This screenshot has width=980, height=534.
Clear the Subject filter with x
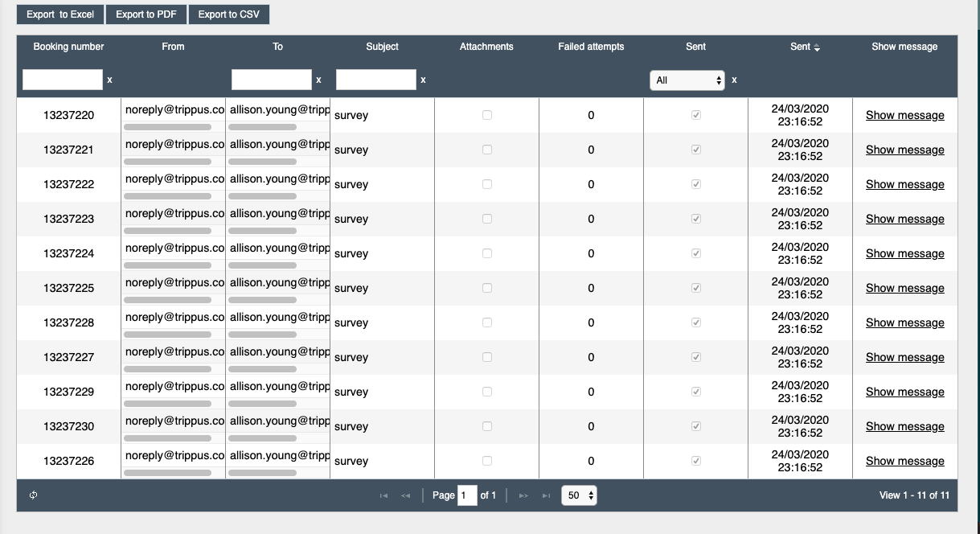coord(423,80)
